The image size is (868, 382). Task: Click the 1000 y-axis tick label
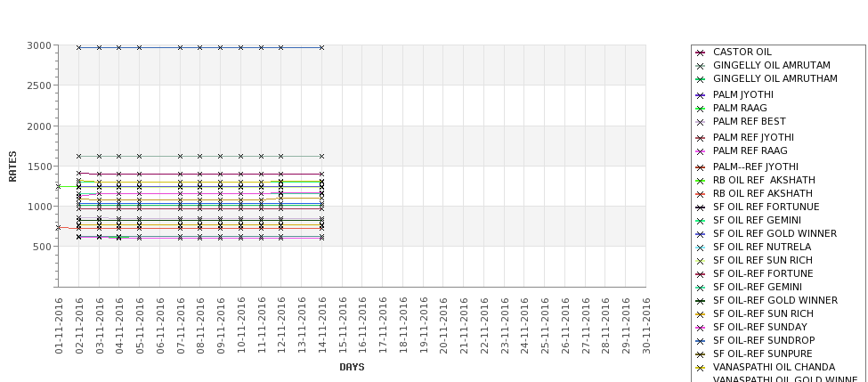click(39, 207)
